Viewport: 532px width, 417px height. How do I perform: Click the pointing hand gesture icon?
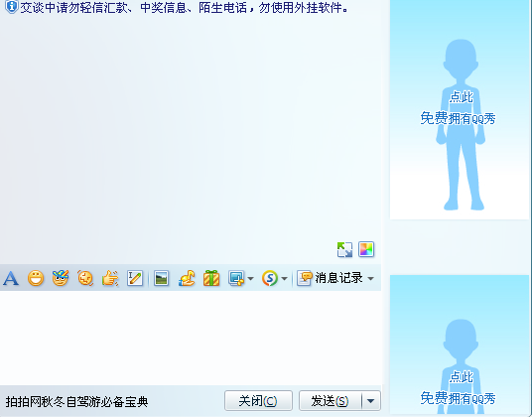point(110,278)
